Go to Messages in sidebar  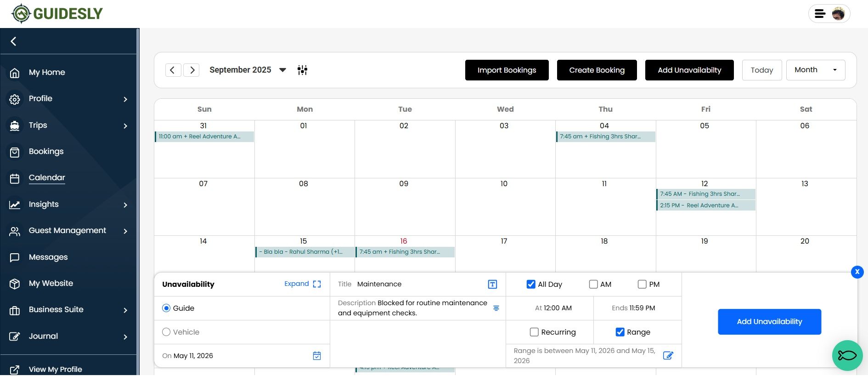[x=48, y=257]
